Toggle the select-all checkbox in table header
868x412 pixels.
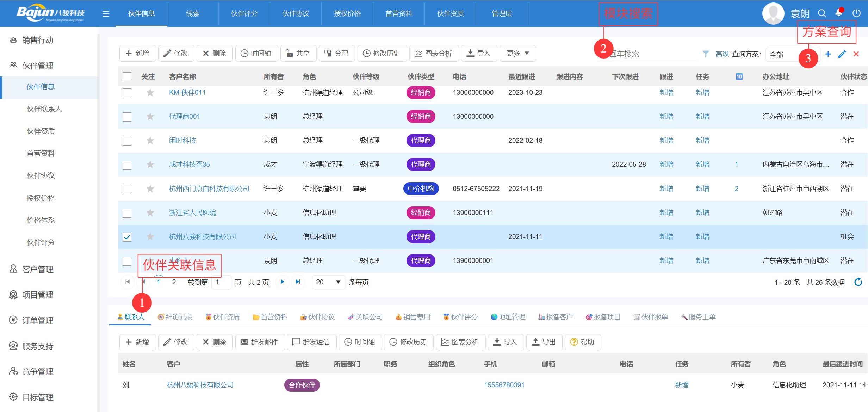click(x=127, y=76)
